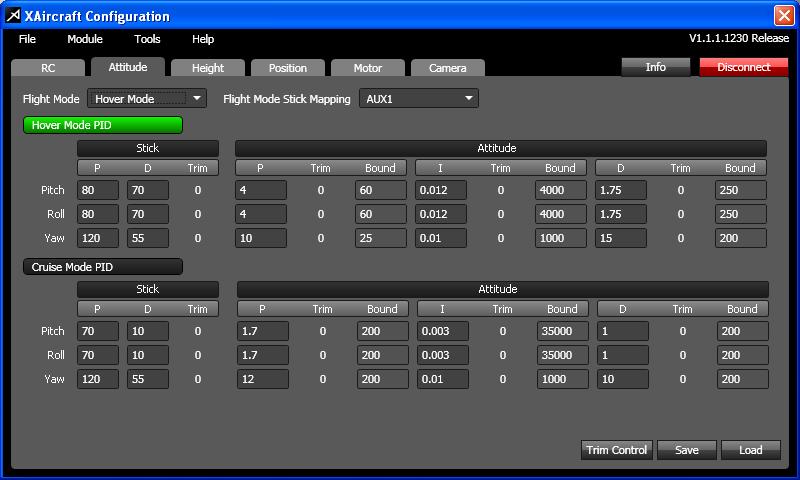Click Cruise Yaw Stick P field 120

point(97,379)
